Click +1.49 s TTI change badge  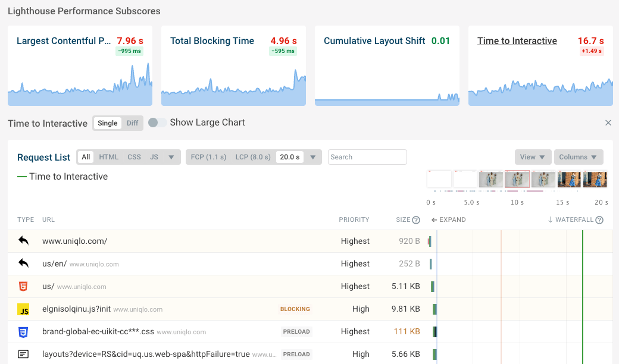[x=592, y=51]
